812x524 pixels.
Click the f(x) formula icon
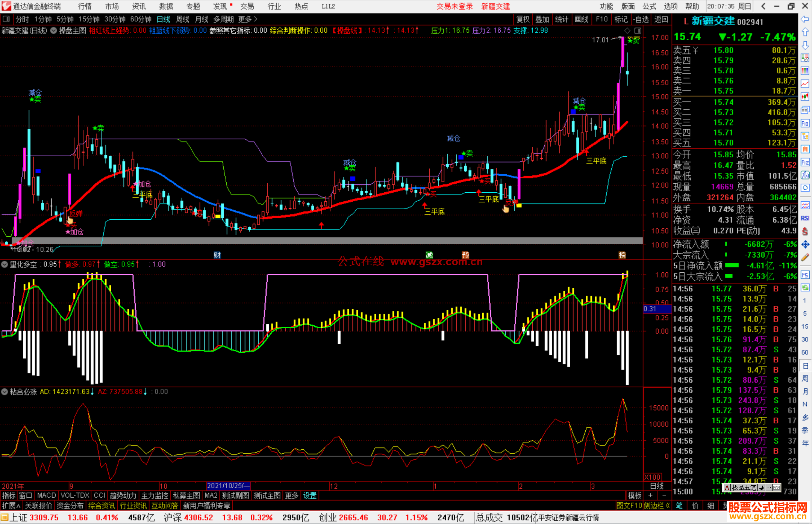point(805,175)
